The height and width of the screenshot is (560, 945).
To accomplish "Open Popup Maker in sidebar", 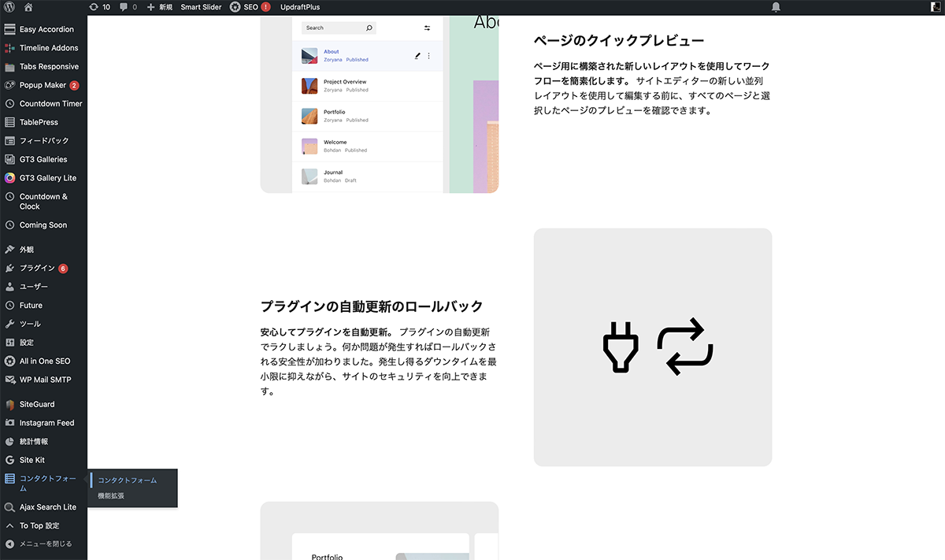I will tap(43, 85).
